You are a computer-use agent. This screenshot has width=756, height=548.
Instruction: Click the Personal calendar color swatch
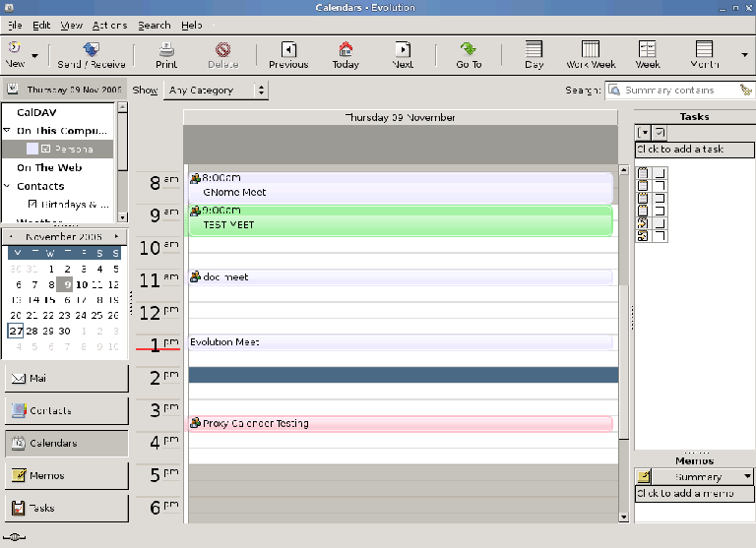pyautogui.click(x=31, y=149)
